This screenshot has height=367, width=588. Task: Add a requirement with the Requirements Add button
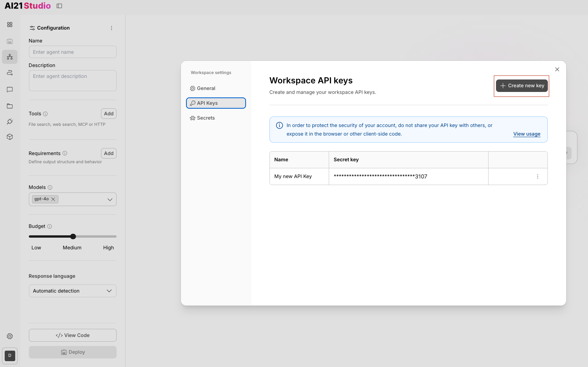109,154
